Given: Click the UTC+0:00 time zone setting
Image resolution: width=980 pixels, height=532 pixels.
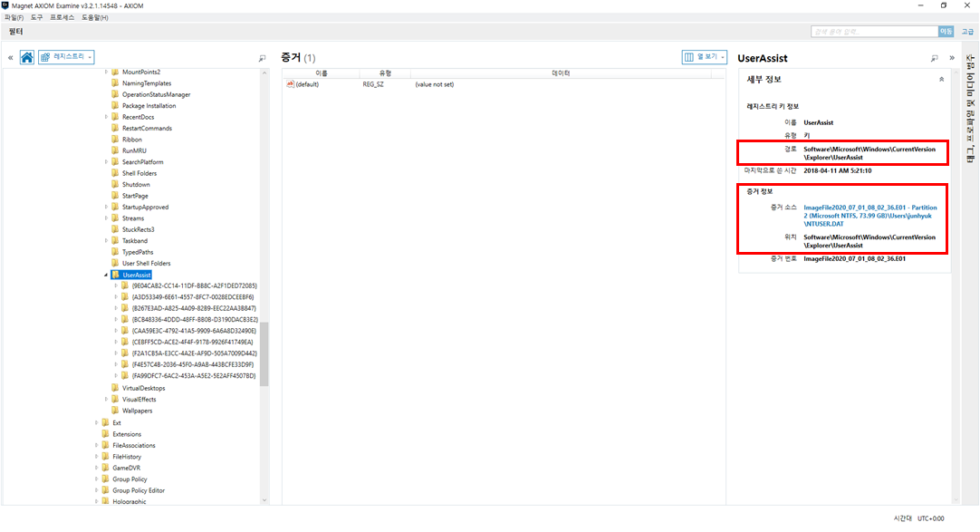Looking at the screenshot, I should tap(930, 518).
